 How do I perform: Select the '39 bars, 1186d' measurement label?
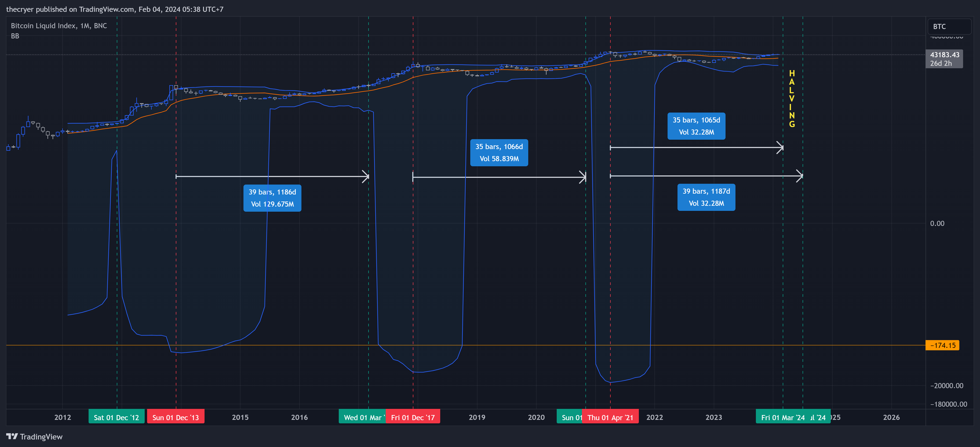[x=272, y=198]
